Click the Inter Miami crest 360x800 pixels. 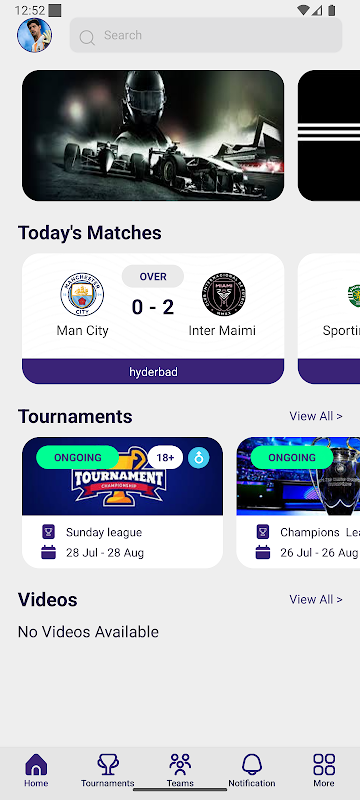223,294
